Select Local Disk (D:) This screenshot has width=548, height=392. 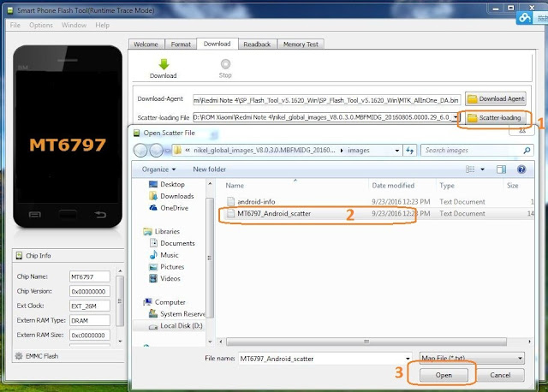(x=176, y=326)
